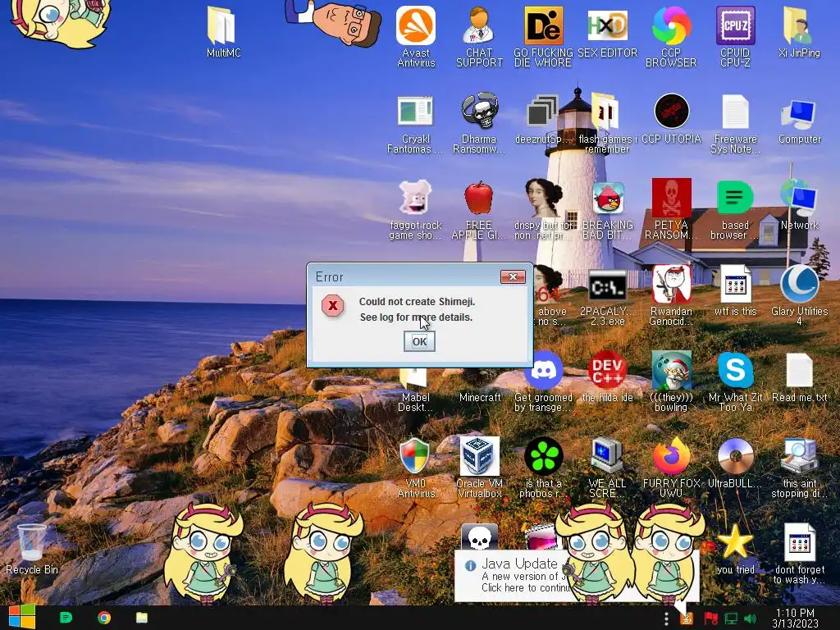Select the VMD Antivirus shield icon

[x=415, y=468]
